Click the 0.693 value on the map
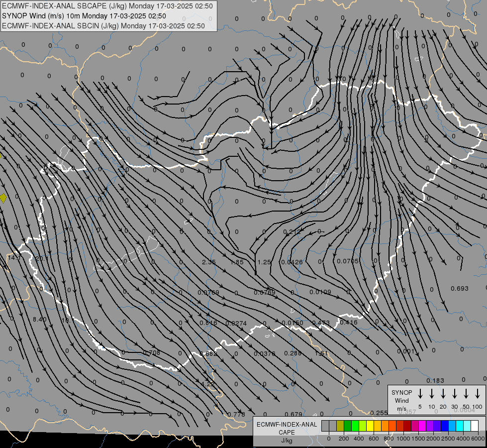 point(459,289)
